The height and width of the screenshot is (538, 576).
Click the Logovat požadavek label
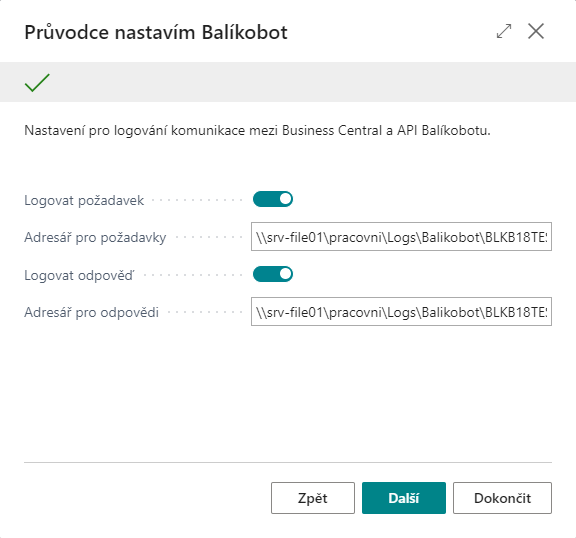(x=84, y=201)
